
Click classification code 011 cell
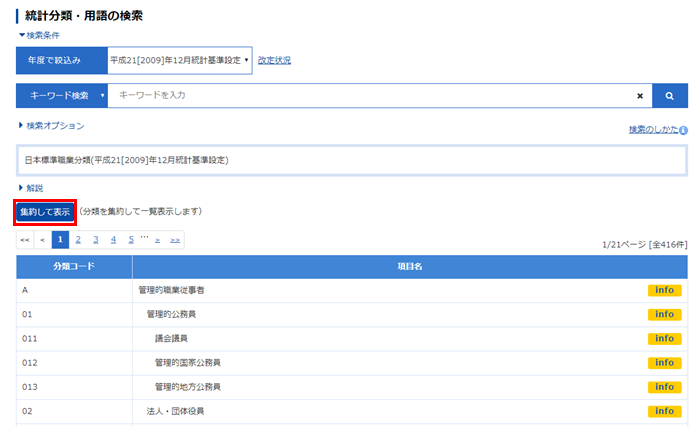74,339
